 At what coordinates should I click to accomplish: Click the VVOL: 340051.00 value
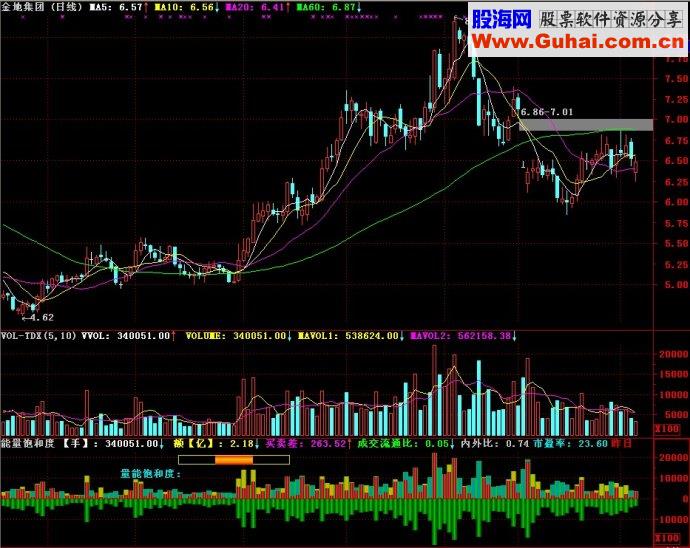[128, 335]
